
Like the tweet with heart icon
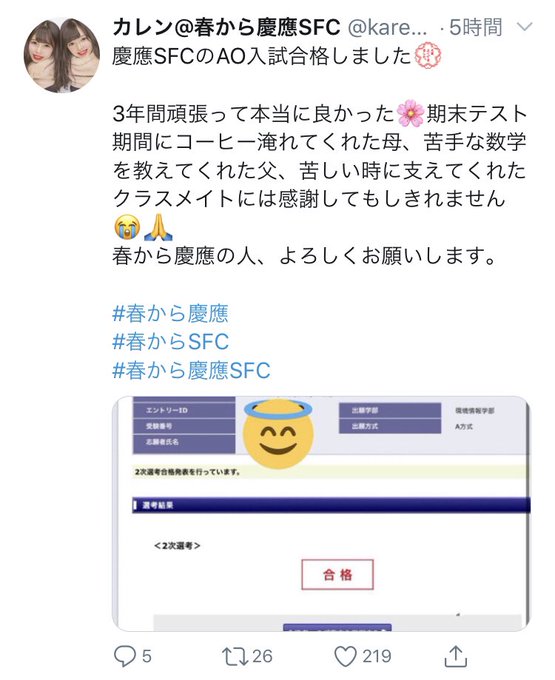pyautogui.click(x=345, y=656)
